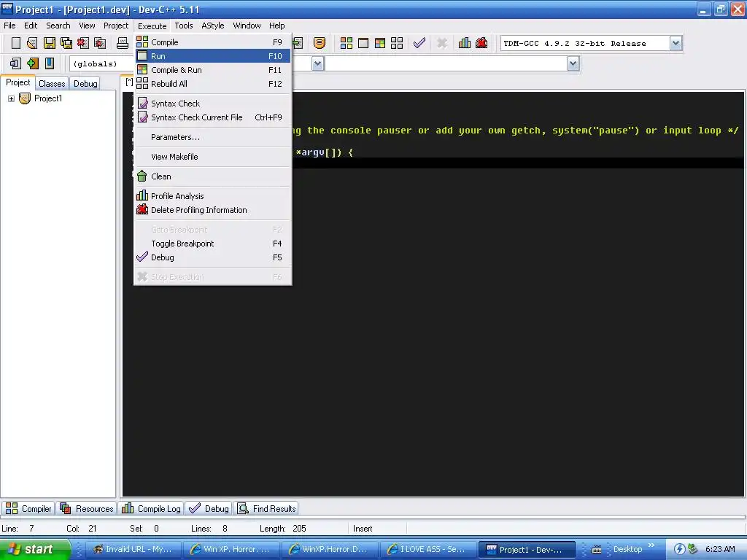Image resolution: width=747 pixels, height=560 pixels.
Task: Choose Clean in the Execute menu
Action: tap(212, 176)
